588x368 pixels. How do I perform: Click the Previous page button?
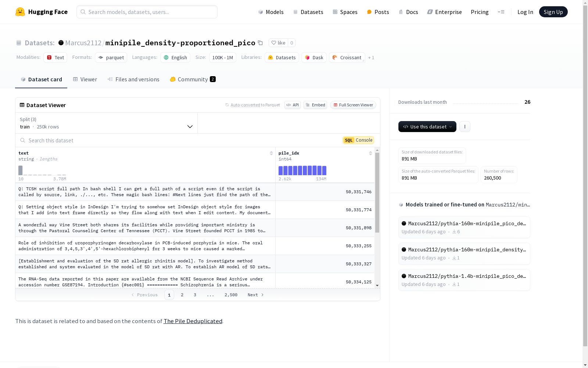(144, 295)
